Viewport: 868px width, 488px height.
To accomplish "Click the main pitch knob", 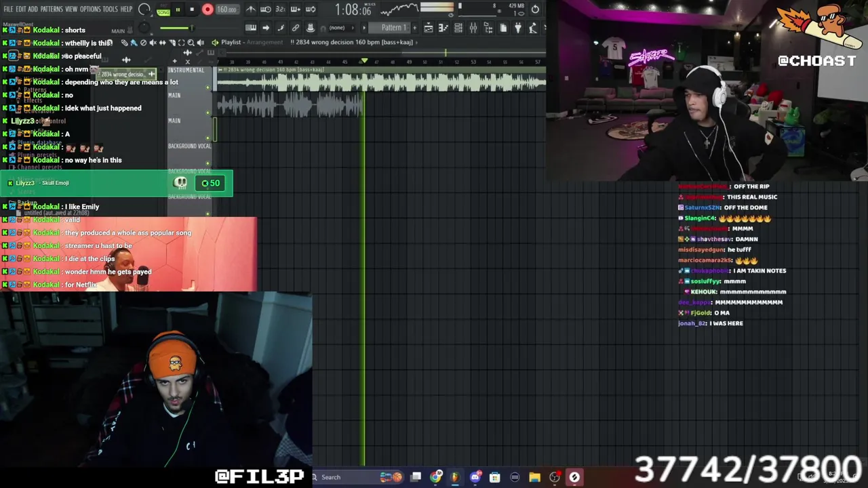I will click(x=143, y=28).
